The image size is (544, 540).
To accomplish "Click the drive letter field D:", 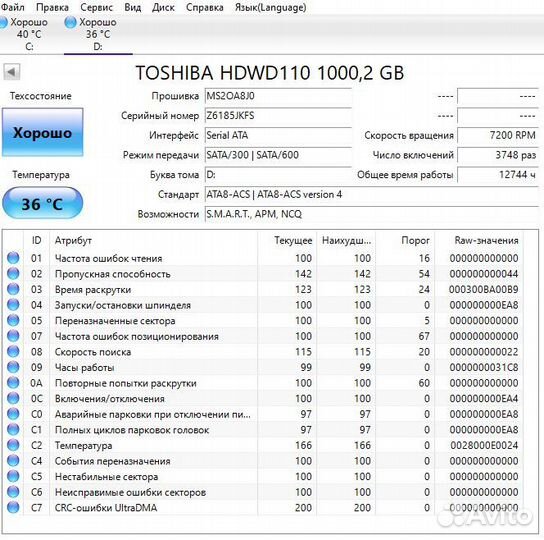I will click(x=278, y=175).
